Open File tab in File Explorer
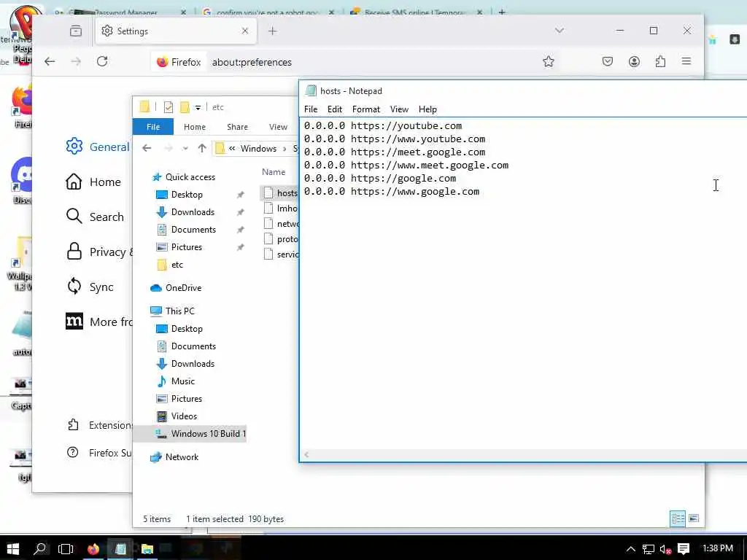This screenshot has width=747, height=560. click(x=153, y=127)
